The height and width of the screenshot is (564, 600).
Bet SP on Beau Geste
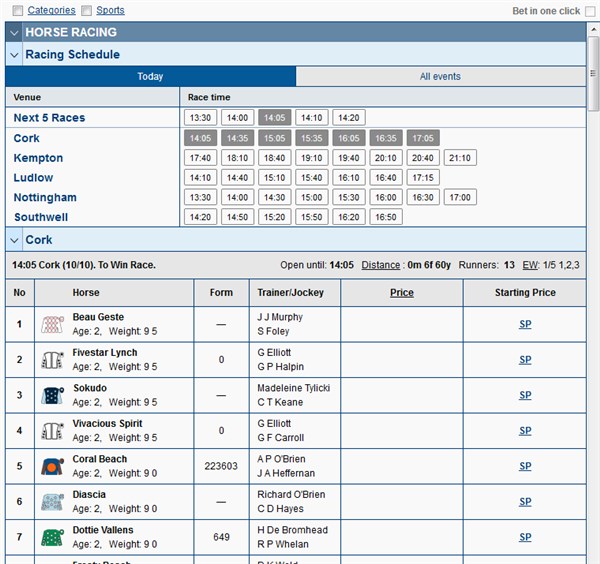pos(525,324)
